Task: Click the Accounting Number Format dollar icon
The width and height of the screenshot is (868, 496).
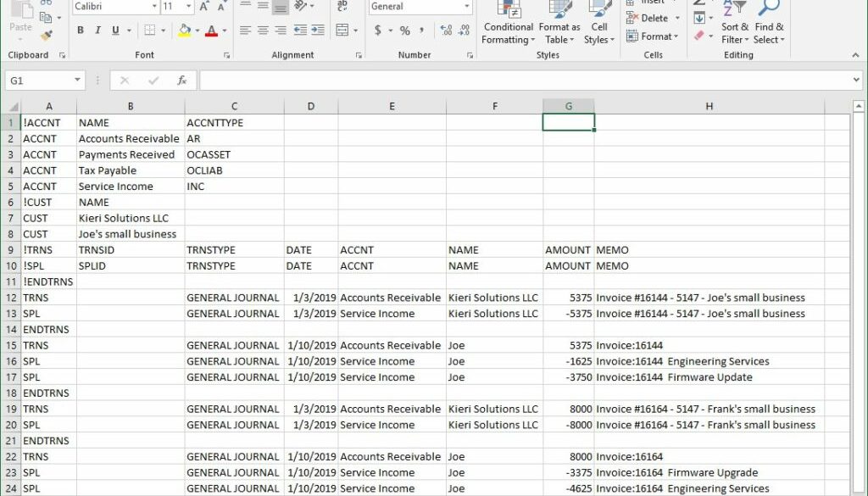Action: click(x=377, y=30)
